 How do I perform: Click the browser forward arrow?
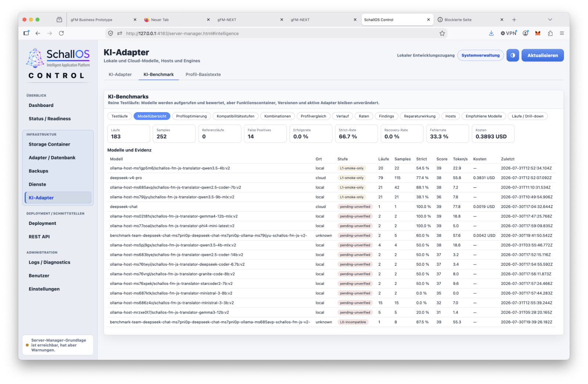point(50,33)
